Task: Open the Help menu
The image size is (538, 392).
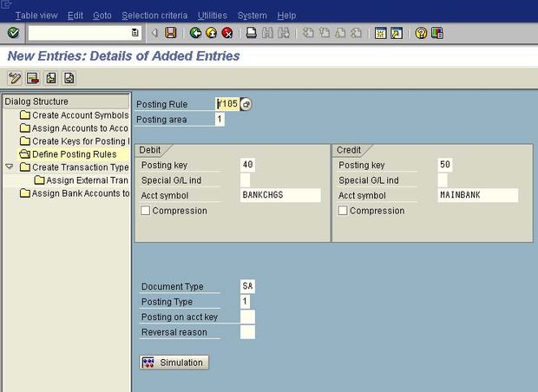Action: pos(286,16)
